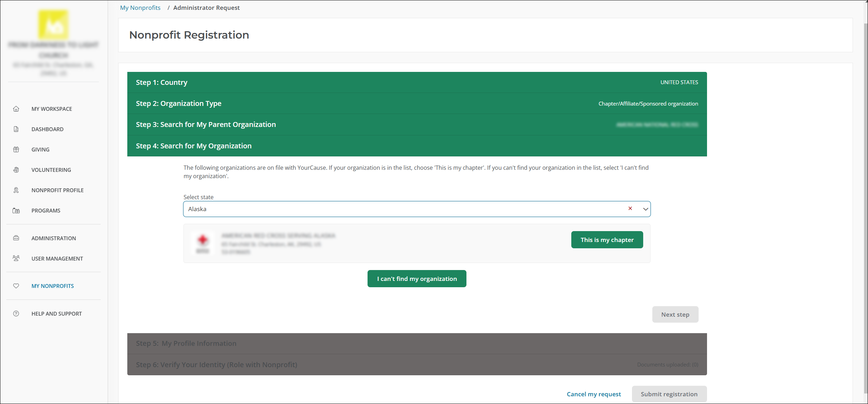Viewport: 868px width, 404px height.
Task: Click the Nonprofit Profile ribbon icon
Action: (16, 190)
